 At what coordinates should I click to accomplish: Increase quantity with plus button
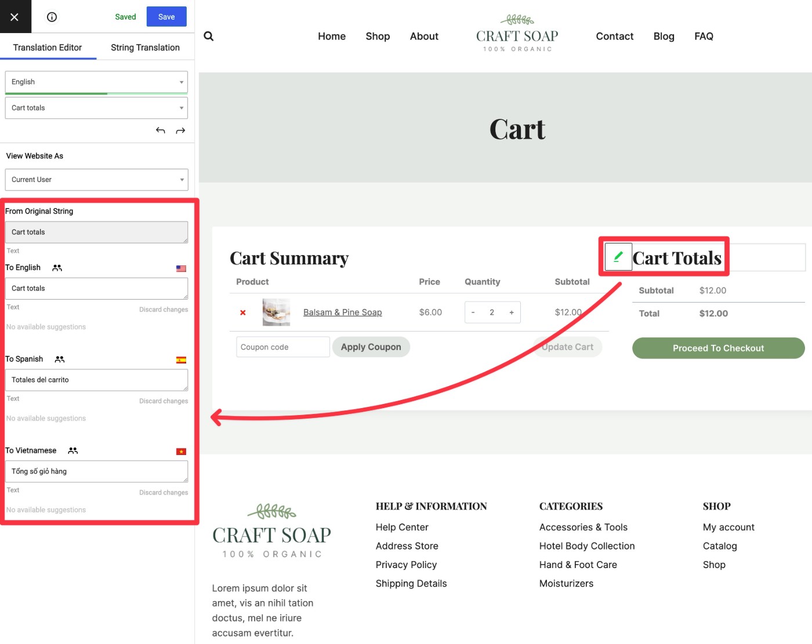tap(512, 312)
